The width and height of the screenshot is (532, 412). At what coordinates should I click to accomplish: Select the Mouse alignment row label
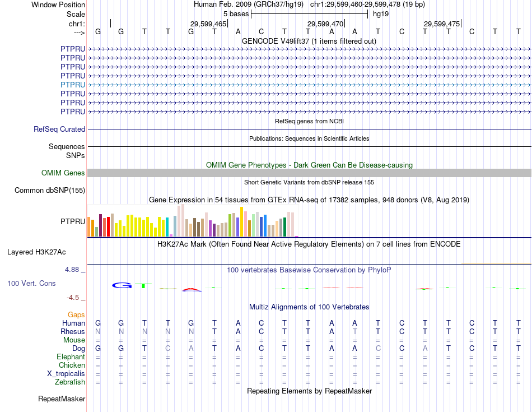click(74, 340)
